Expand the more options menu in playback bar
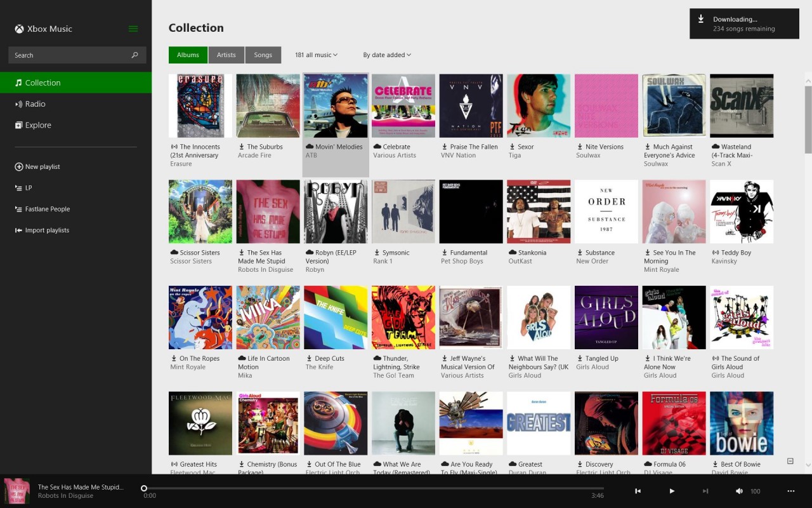Viewport: 812px width, 508px height. (x=791, y=491)
